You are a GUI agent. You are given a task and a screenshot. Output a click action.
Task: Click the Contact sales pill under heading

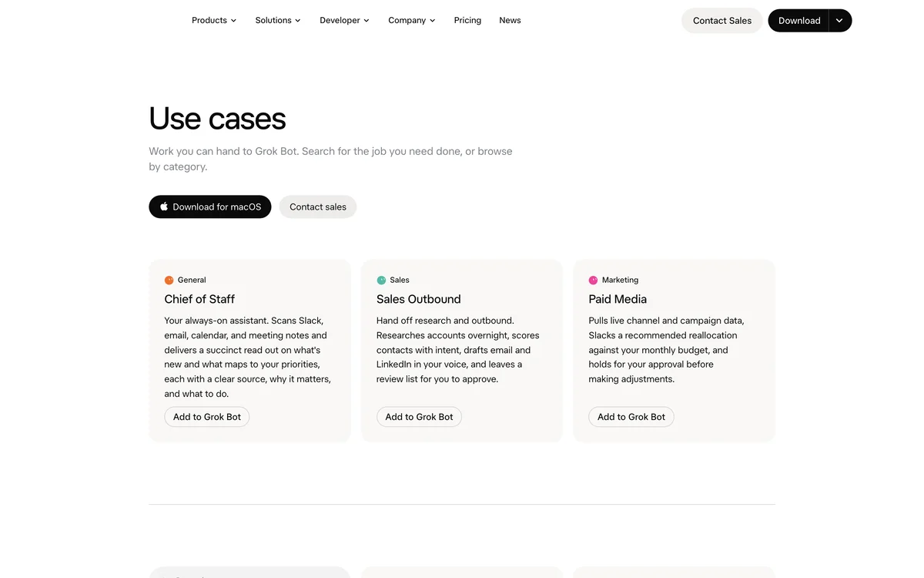318,207
